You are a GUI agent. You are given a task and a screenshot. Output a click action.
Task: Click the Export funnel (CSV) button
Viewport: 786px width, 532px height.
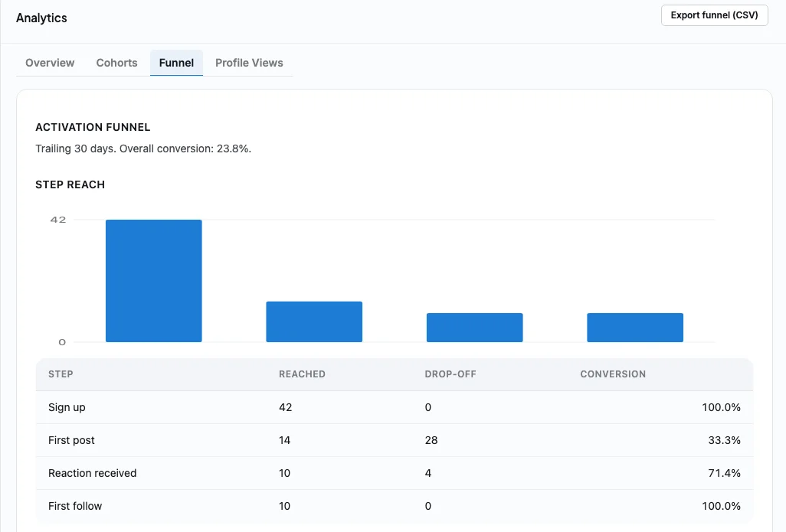click(714, 15)
